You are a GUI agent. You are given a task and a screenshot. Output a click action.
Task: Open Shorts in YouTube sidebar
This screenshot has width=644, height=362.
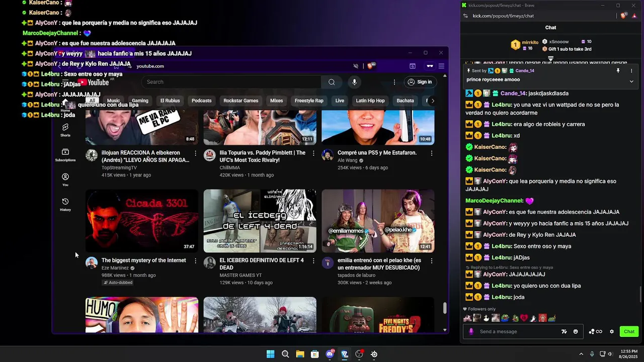pos(65,130)
